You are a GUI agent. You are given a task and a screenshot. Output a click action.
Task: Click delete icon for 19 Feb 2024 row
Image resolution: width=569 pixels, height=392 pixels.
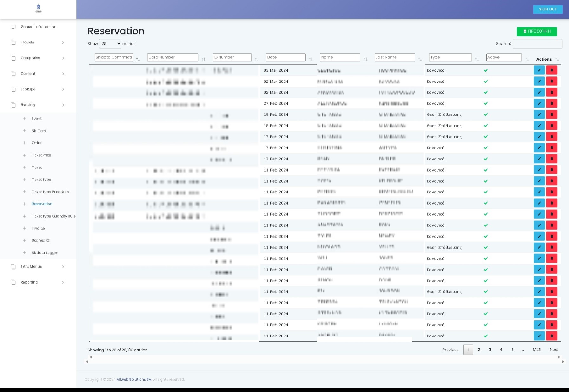(552, 114)
